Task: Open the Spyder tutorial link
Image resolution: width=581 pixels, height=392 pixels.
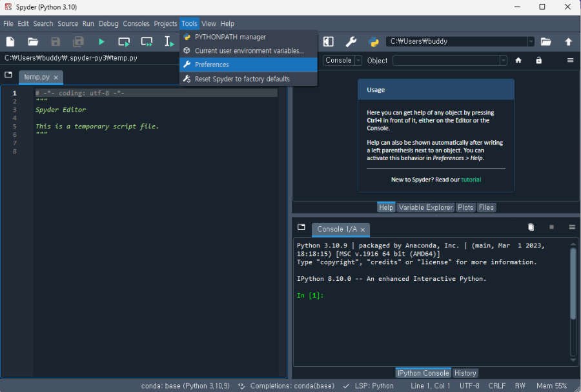Action: tap(471, 180)
